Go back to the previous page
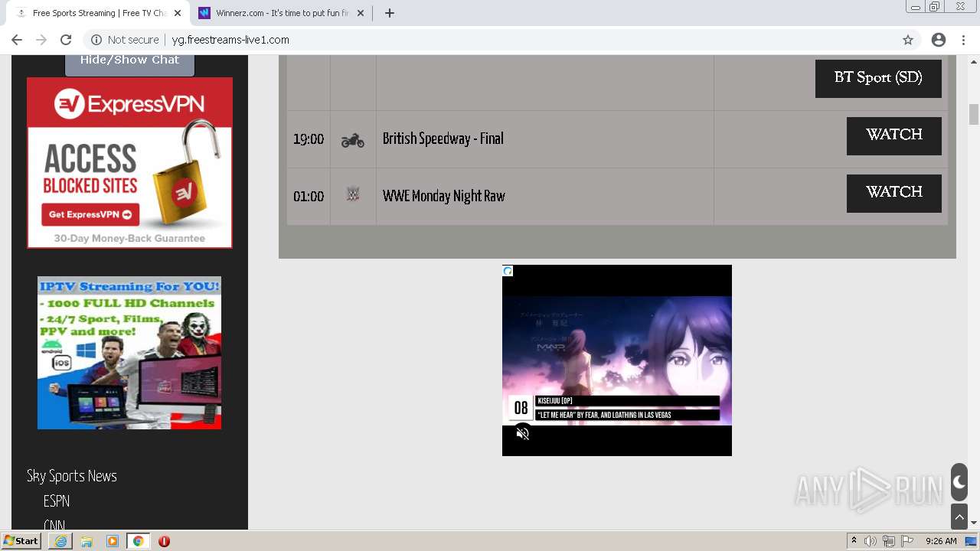980x551 pixels. [17, 40]
